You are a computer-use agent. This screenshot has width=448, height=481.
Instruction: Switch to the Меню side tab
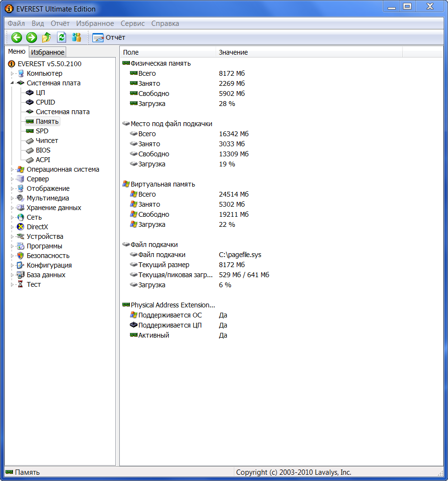coord(17,51)
